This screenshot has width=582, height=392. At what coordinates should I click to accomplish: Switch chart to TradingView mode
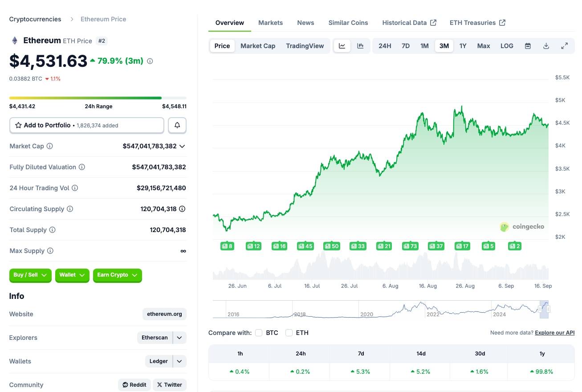[x=305, y=46]
